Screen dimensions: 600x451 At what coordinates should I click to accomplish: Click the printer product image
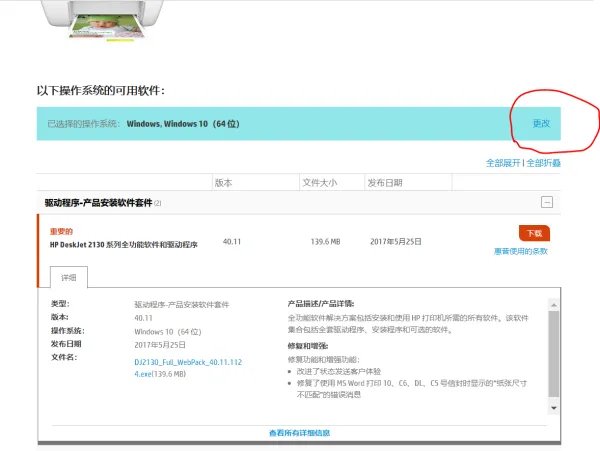(x=104, y=20)
